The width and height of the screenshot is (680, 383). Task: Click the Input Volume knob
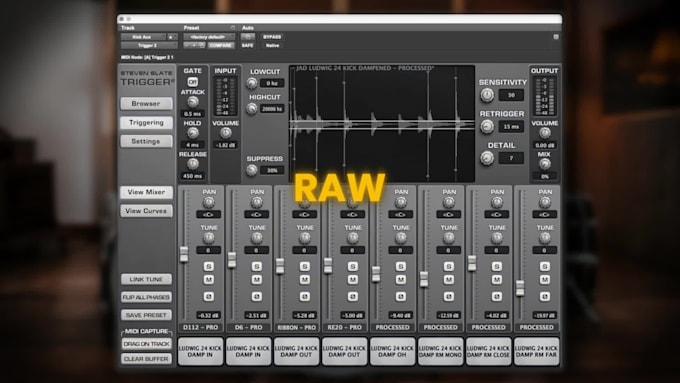pos(226,133)
